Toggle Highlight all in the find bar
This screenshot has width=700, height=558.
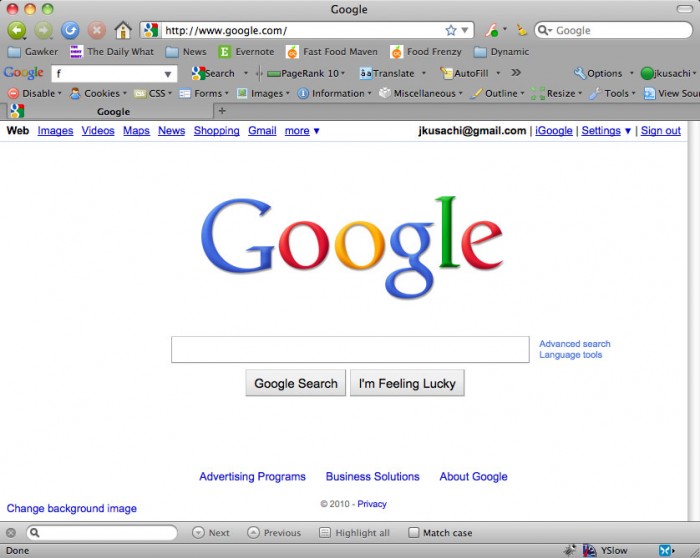355,533
